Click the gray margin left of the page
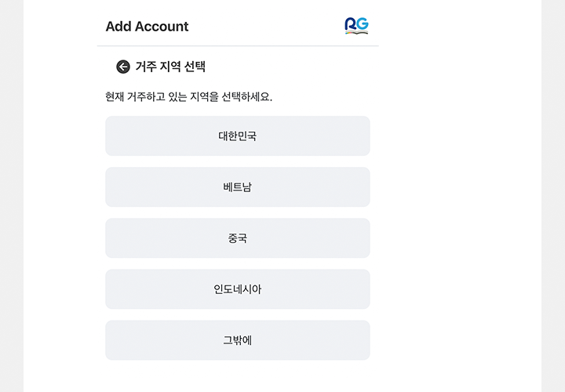 point(11,196)
